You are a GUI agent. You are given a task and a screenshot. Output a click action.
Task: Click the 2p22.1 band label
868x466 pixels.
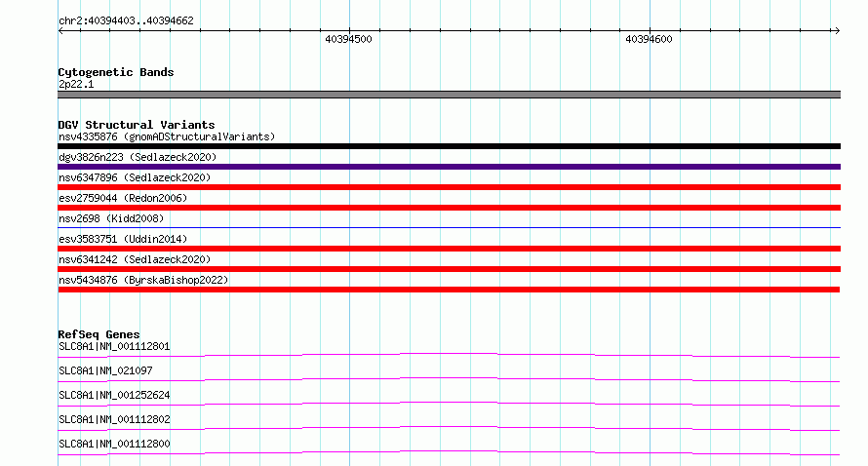[x=76, y=84]
